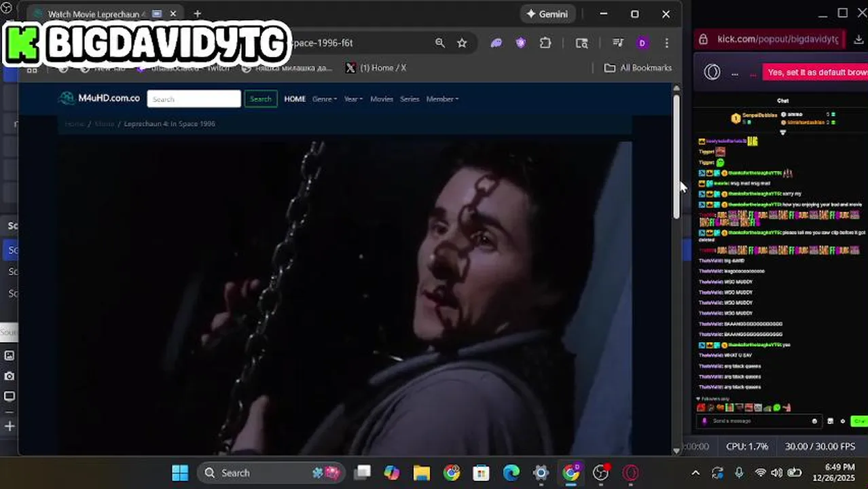Click the Opera logo in the default browser prompt
This screenshot has height=489, width=868.
click(x=712, y=72)
